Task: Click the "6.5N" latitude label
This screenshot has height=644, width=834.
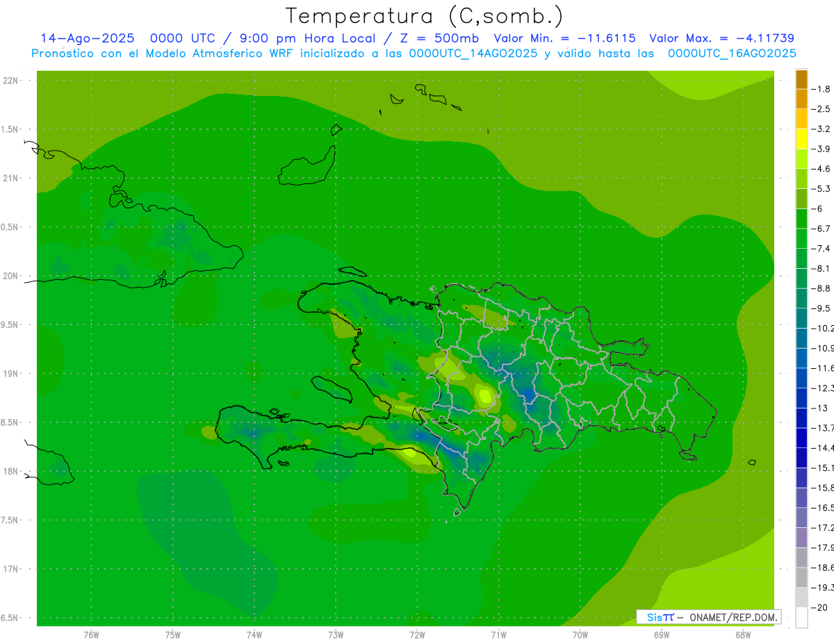Action: [10, 618]
